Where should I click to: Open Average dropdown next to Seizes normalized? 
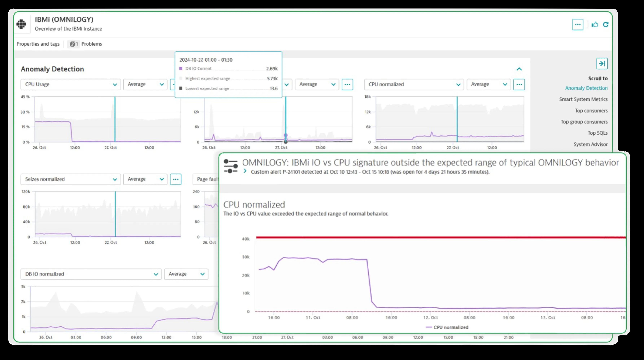coord(145,179)
